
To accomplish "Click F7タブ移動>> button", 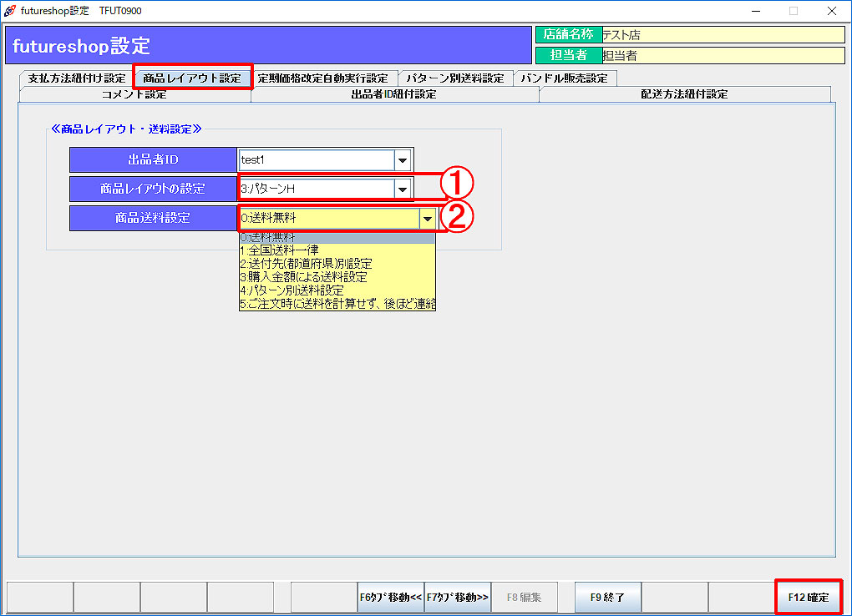I will pyautogui.click(x=458, y=598).
